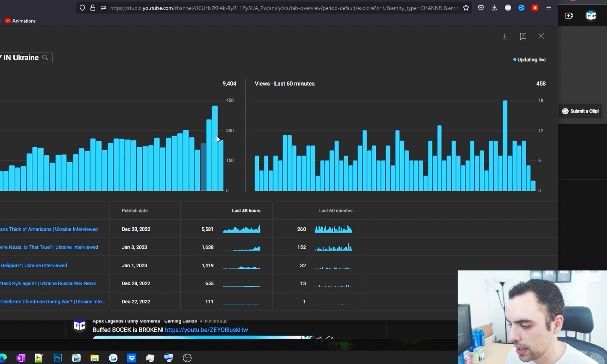Open the send feedback icon
This screenshot has height=364, width=607.
[523, 36]
